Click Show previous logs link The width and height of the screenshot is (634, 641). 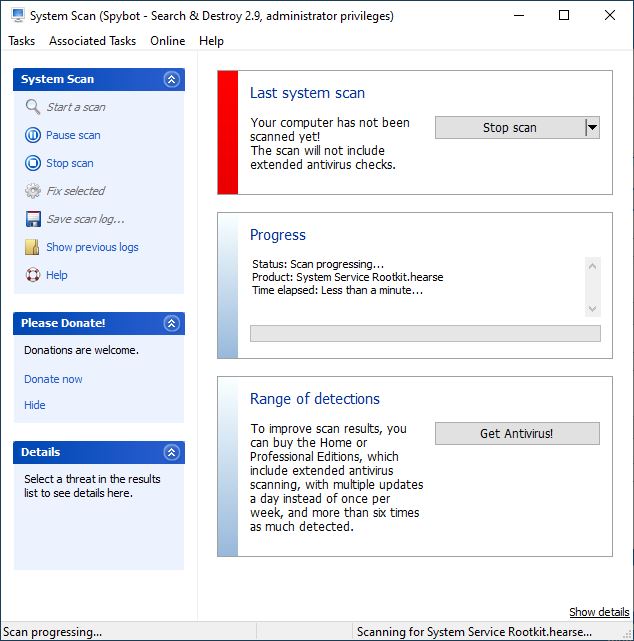pyautogui.click(x=92, y=247)
